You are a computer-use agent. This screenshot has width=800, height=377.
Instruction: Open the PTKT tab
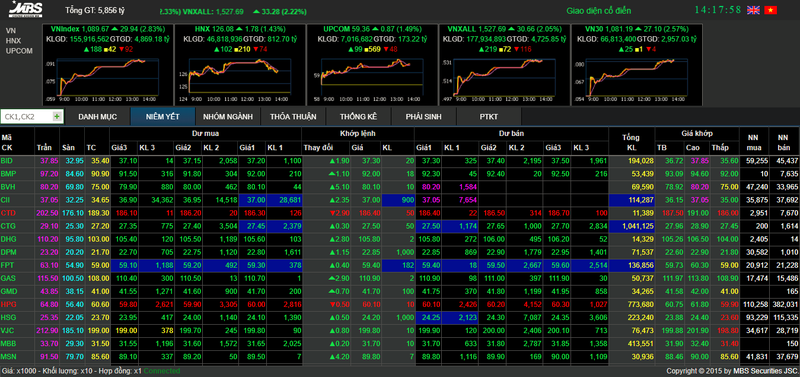489,116
